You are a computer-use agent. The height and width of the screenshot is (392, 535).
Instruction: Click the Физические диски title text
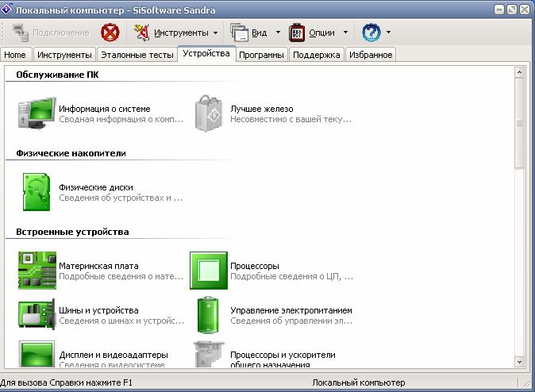pyautogui.click(x=96, y=187)
